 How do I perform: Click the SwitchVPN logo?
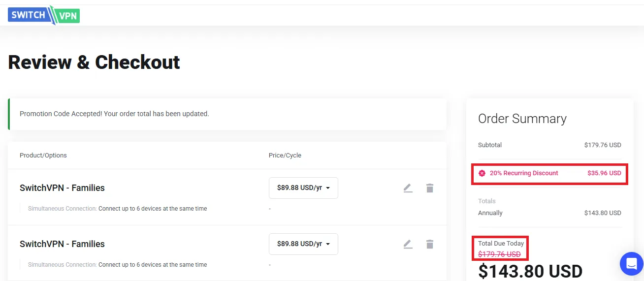[44, 15]
